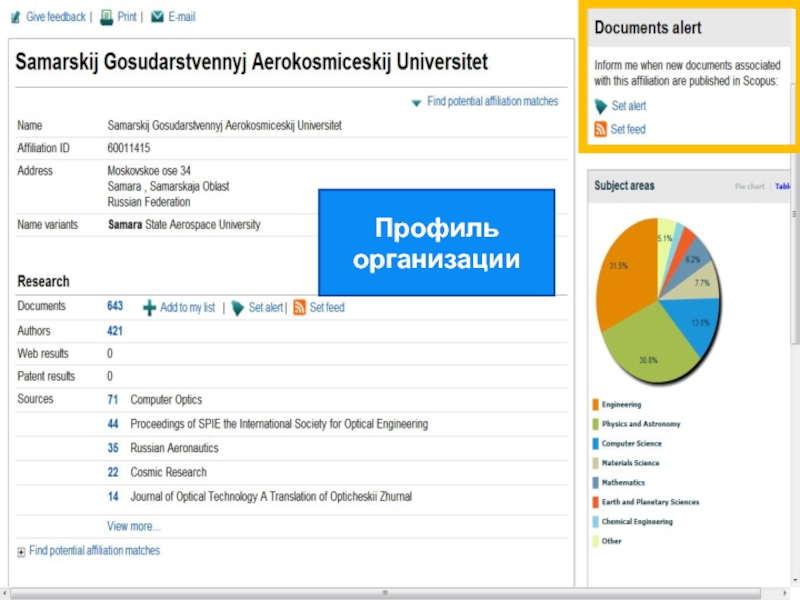Click the RSS feed icon in Documents alert panel
Screen dimensions: 800x600
(x=600, y=129)
